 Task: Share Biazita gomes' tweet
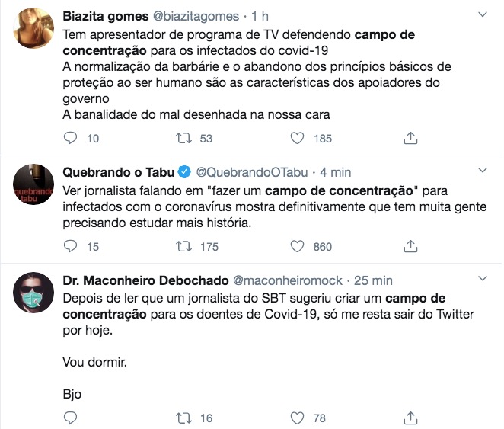(x=410, y=138)
